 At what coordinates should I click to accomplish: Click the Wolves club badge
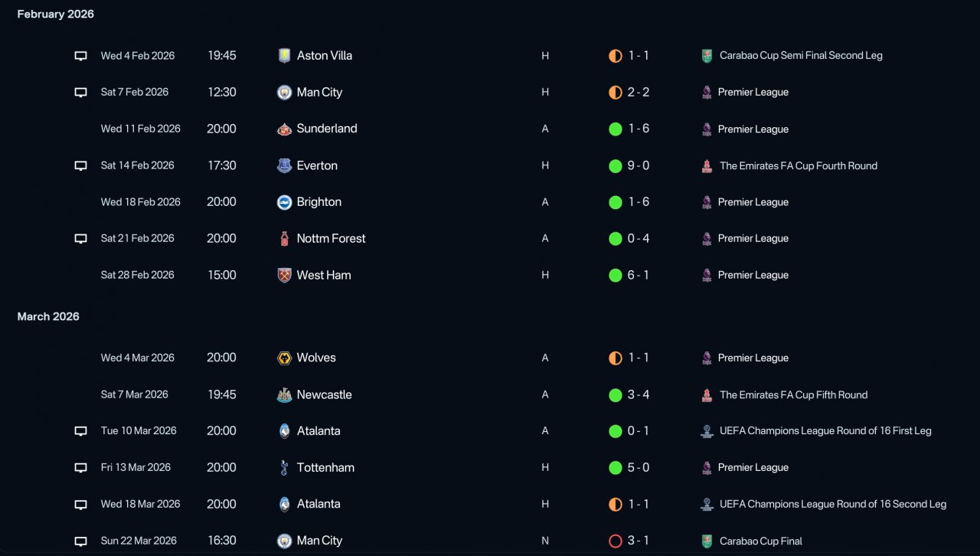point(285,358)
